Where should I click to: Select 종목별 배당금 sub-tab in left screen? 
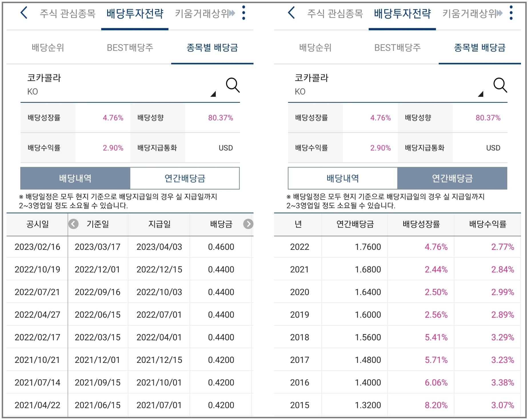click(x=212, y=47)
